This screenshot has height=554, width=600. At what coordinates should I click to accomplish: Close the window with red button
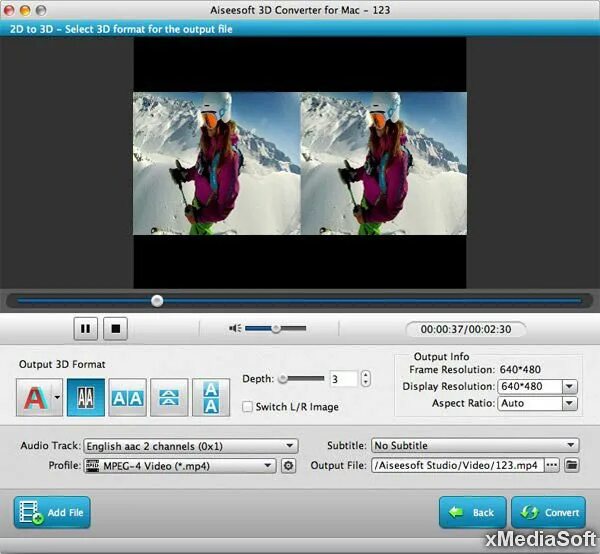[x=9, y=10]
